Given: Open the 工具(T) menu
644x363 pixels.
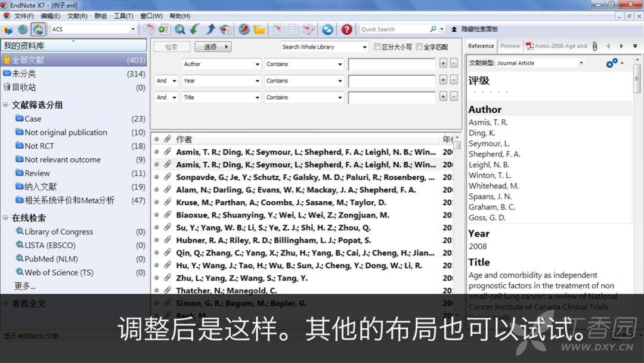Looking at the screenshot, I should [x=123, y=16].
